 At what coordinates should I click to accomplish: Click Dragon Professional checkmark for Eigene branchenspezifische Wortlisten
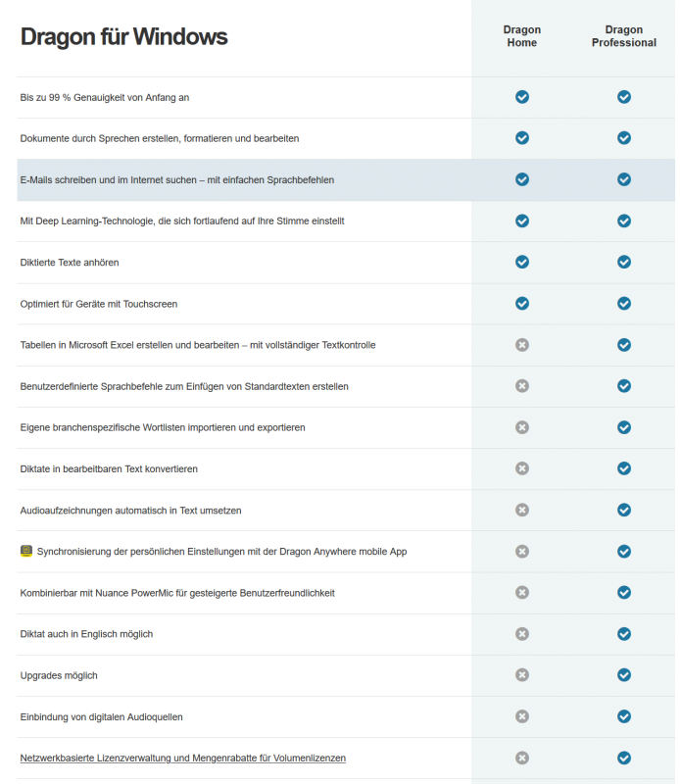click(624, 427)
